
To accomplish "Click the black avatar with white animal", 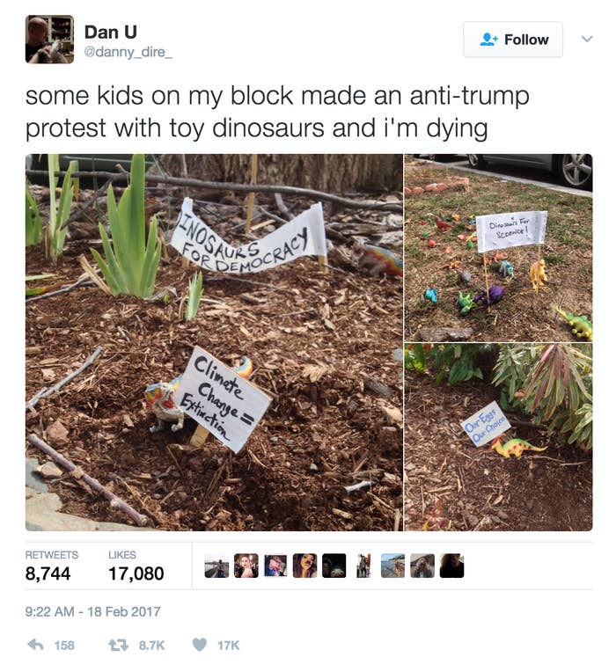I will pos(334,566).
